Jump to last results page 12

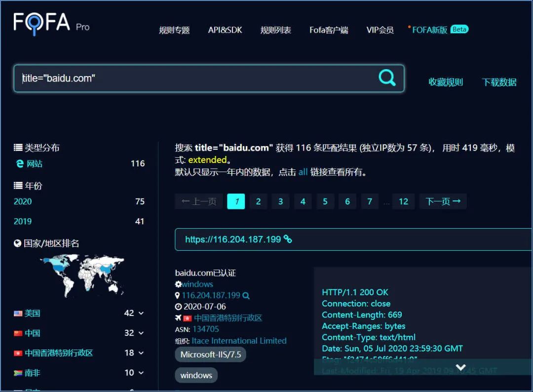[404, 201]
